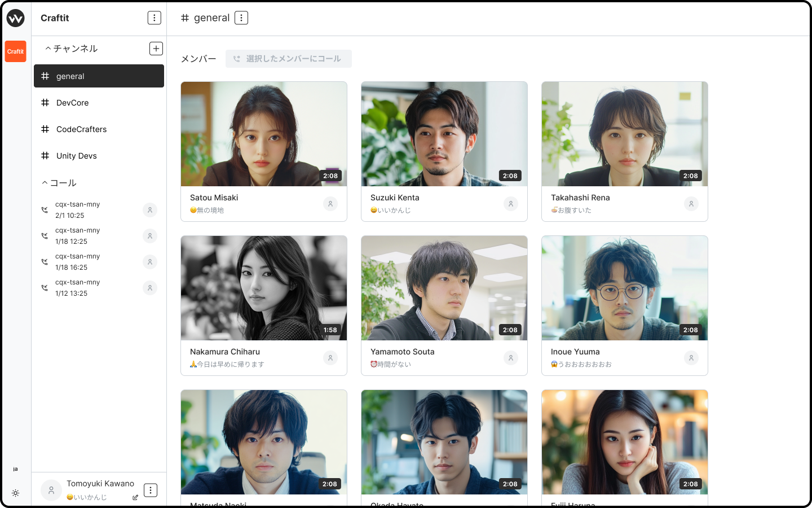Open the general channel options menu
The image size is (812, 508).
coord(241,18)
